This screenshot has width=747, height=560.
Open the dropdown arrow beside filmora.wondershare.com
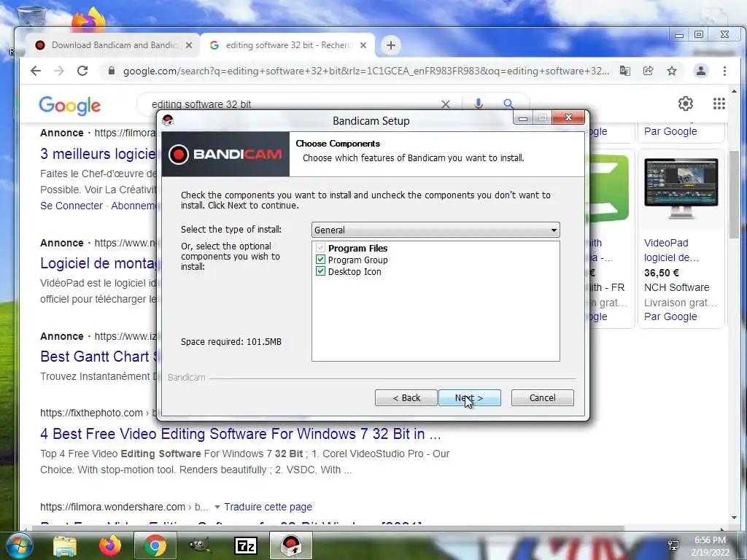(217, 507)
